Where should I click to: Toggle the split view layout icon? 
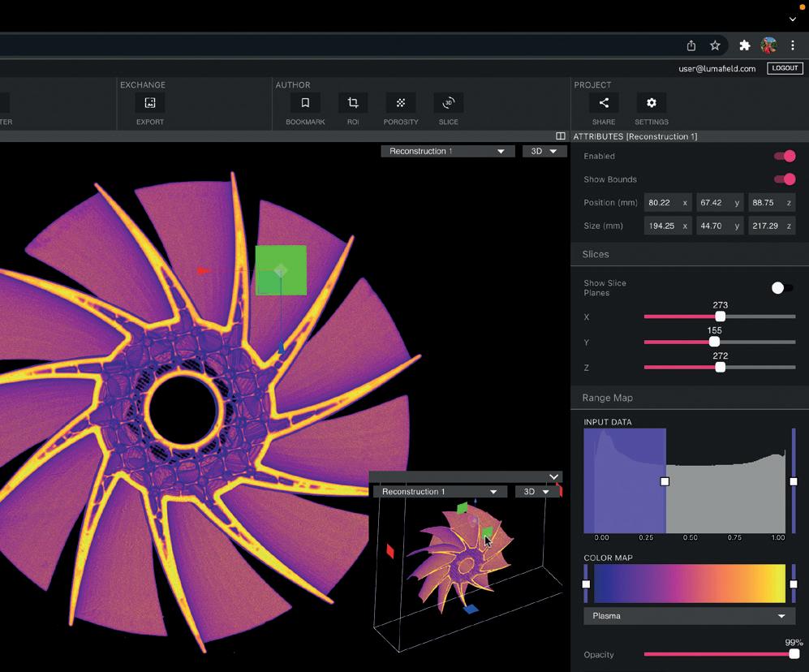tap(561, 136)
